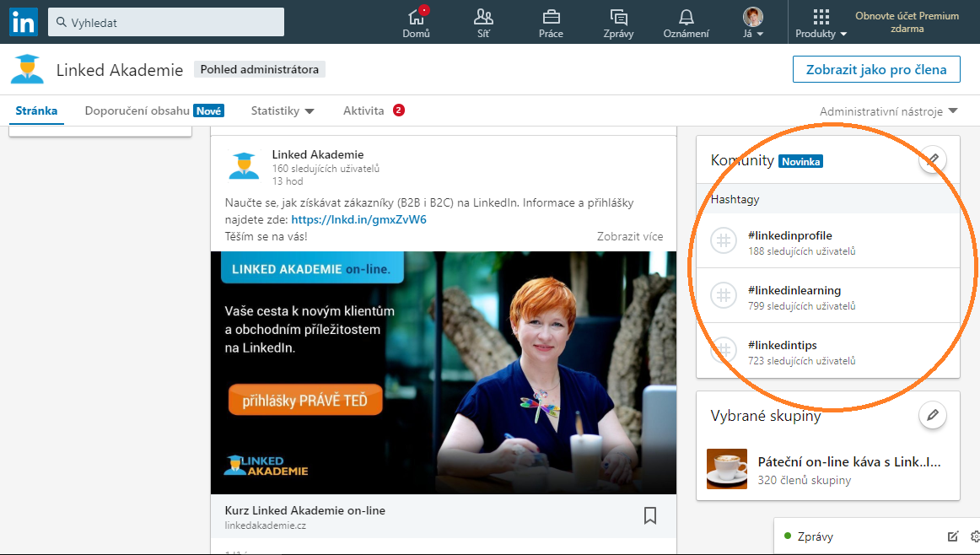Open the Práce jobs briefcase icon

pyautogui.click(x=551, y=23)
